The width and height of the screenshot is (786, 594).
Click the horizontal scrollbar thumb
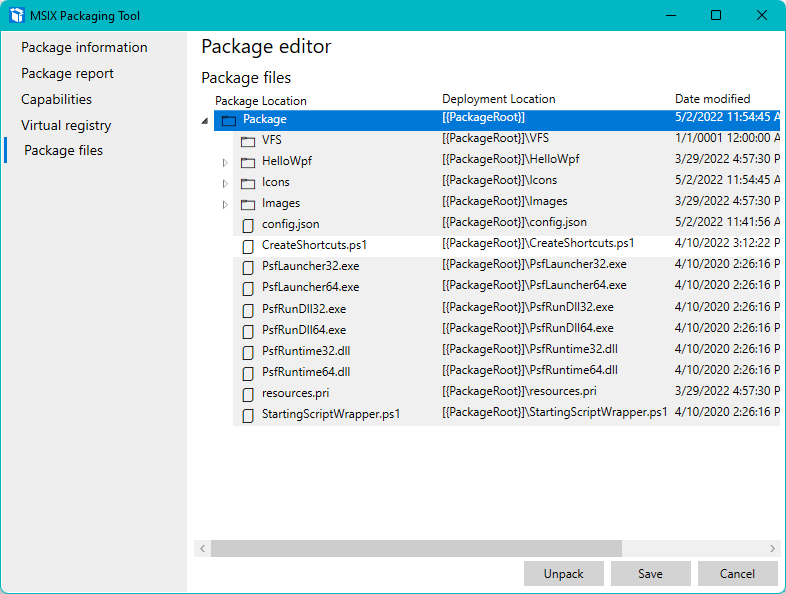coord(417,548)
